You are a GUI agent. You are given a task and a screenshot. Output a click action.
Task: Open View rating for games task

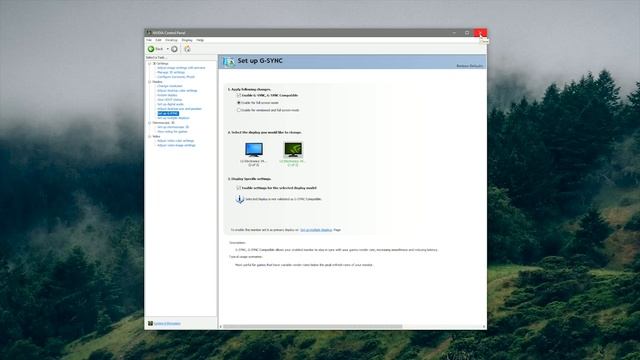click(x=172, y=131)
